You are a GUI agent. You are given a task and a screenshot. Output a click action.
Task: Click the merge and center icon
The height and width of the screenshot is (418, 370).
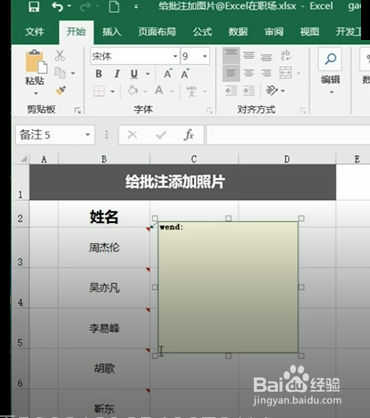pyautogui.click(x=286, y=73)
